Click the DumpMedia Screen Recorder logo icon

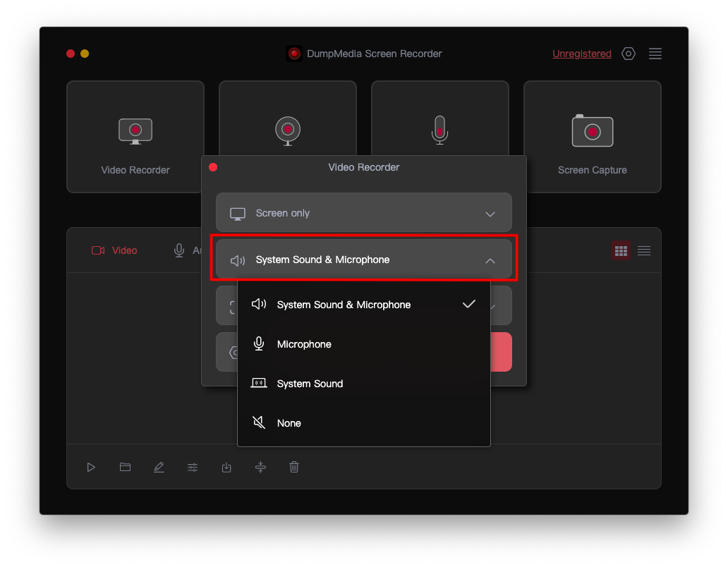click(x=294, y=54)
